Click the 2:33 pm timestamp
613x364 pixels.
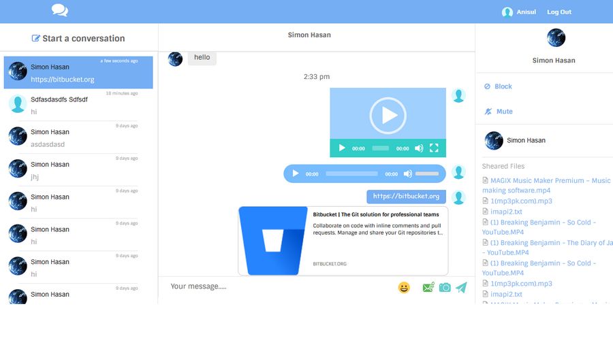317,77
